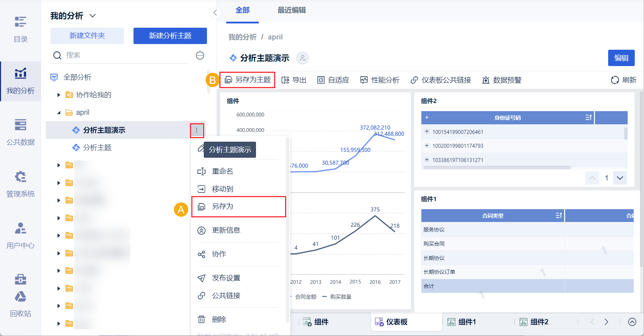Open 性能分析 from the toolbar
Screen dimensions: 644x336
(x=380, y=80)
